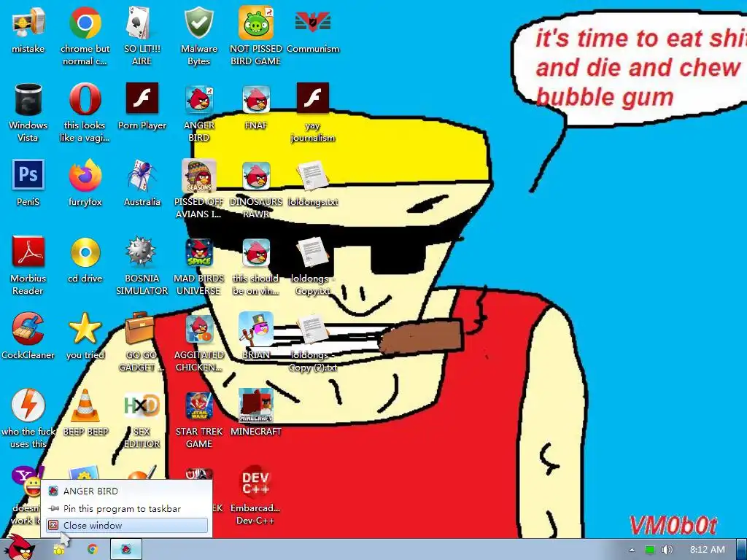The height and width of the screenshot is (560, 747).
Task: Open the 'BRIAN' Angry Birds icon
Action: point(256,336)
